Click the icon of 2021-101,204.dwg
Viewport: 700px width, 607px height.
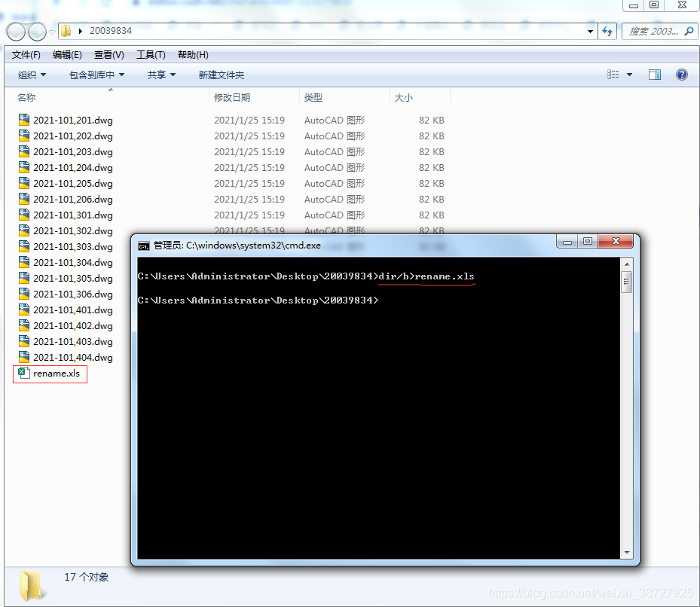24,167
